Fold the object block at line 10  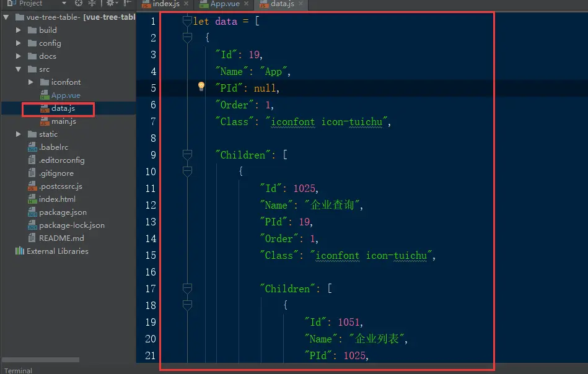187,172
